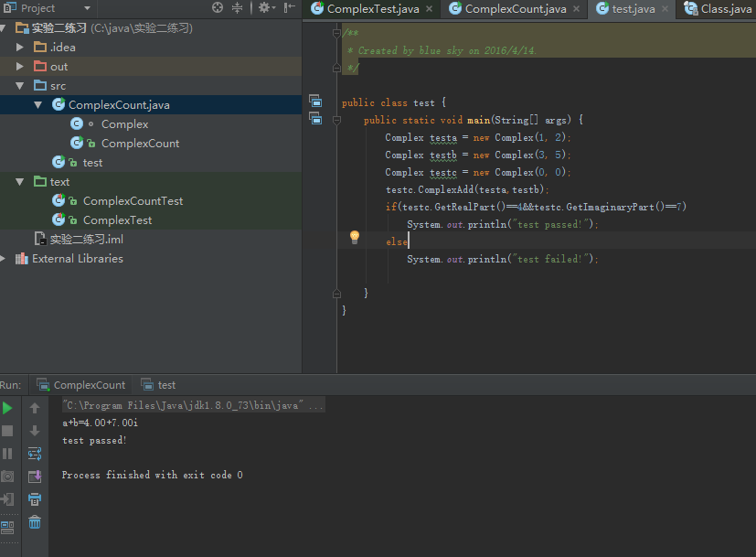
Task: Toggle soft-wrap in the Run console
Action: (35, 454)
